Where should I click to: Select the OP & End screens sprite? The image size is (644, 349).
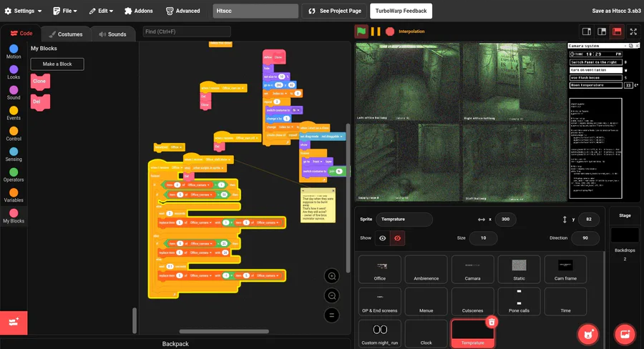[x=379, y=302]
